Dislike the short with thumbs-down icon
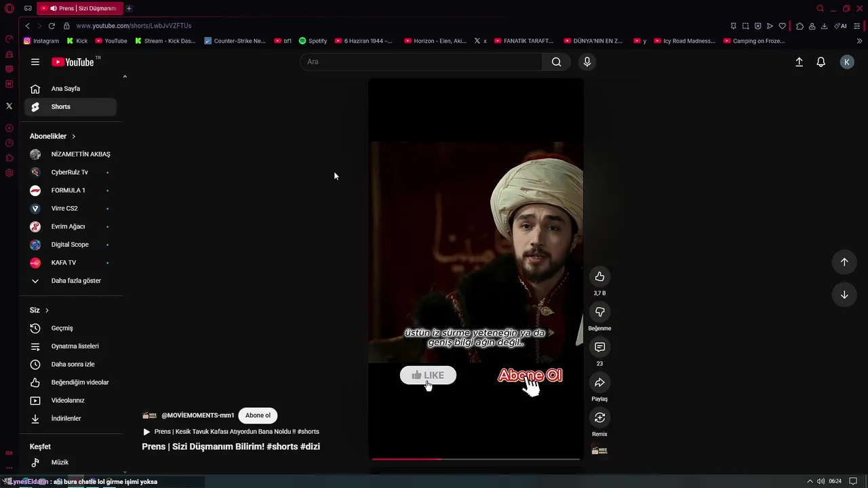Viewport: 868px width, 488px height. (x=599, y=312)
